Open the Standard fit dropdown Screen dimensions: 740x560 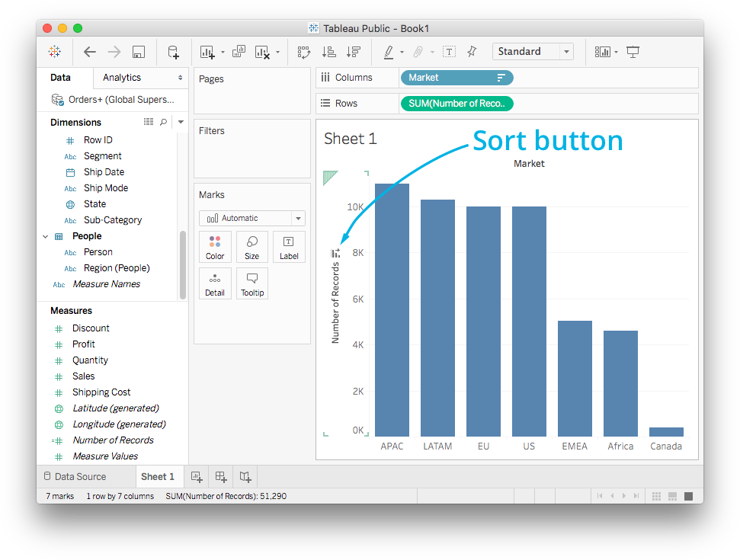[533, 52]
